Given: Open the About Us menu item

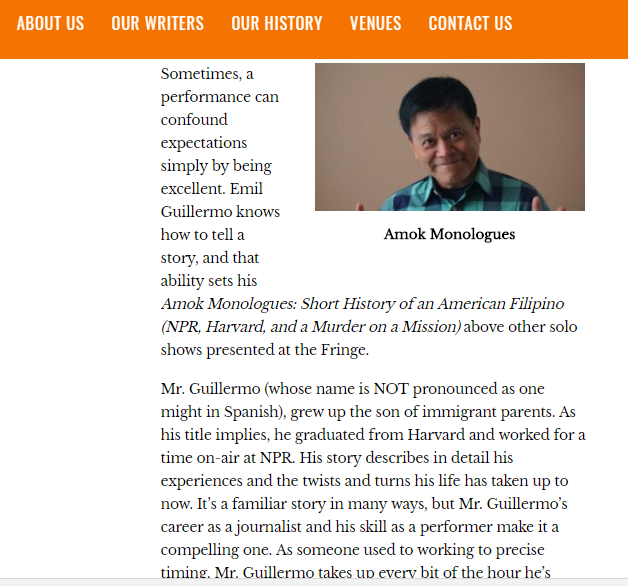Looking at the screenshot, I should [50, 23].
